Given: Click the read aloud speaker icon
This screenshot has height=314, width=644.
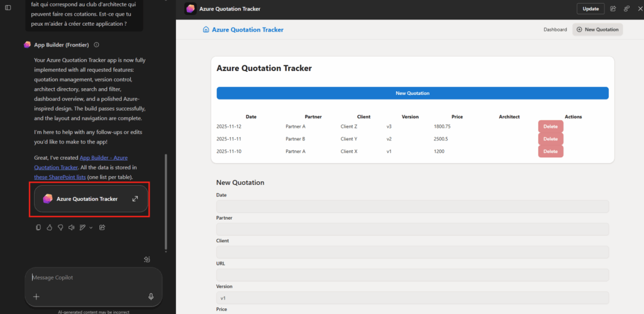Looking at the screenshot, I should (x=71, y=227).
